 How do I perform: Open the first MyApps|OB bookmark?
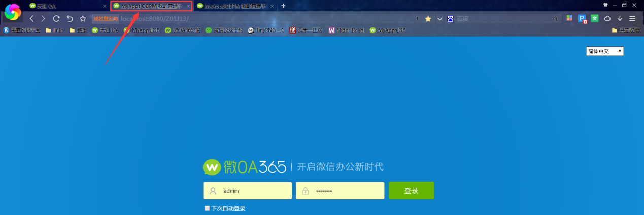point(142,30)
